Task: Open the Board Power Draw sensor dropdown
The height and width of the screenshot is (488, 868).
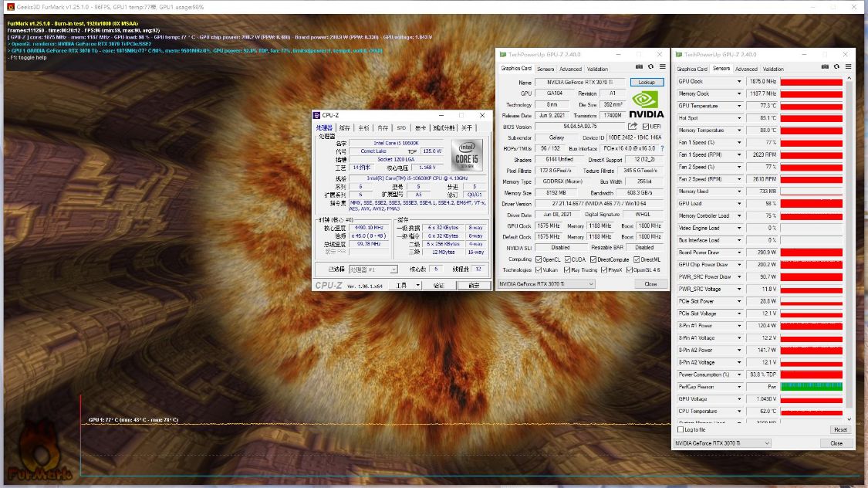Action: pyautogui.click(x=738, y=252)
